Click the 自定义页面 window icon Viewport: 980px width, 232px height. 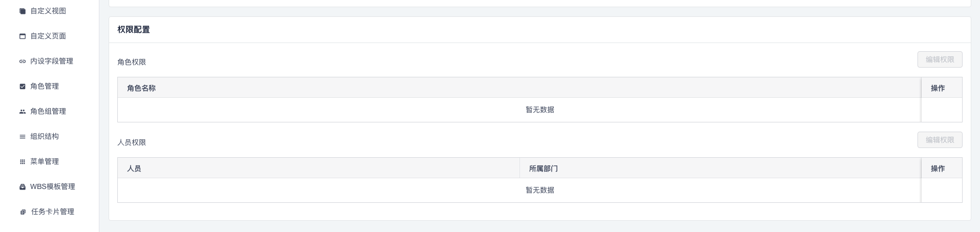(x=23, y=36)
